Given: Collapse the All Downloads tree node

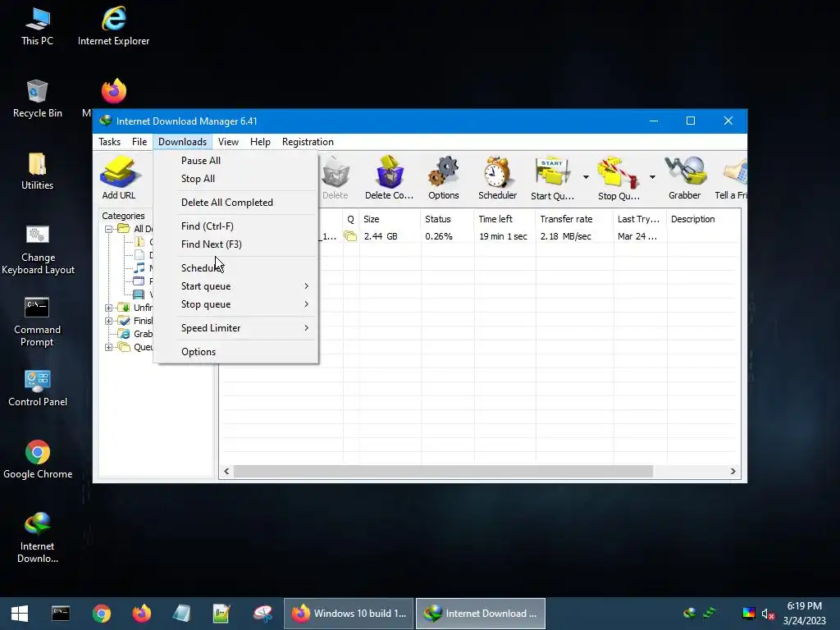Looking at the screenshot, I should point(109,229).
